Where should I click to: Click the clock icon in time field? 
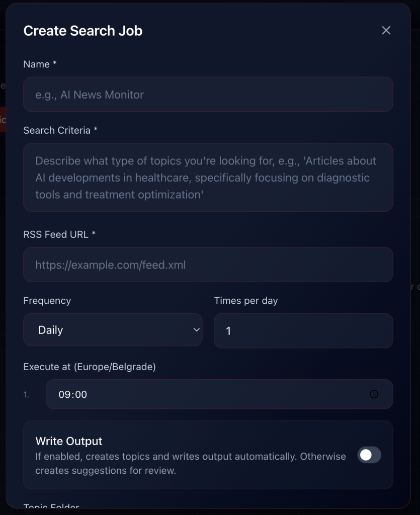click(x=374, y=394)
